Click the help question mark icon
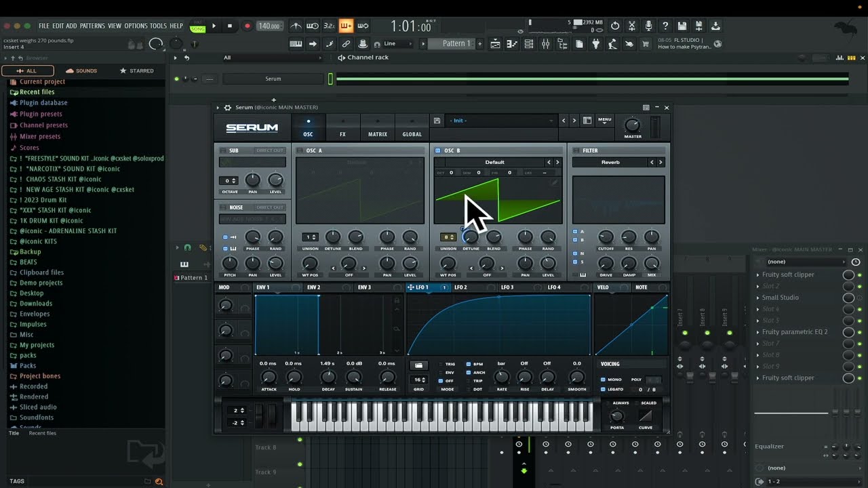The image size is (868, 488). (x=665, y=26)
